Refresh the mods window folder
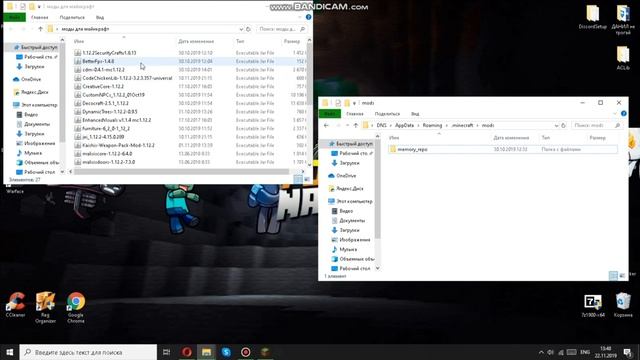The height and width of the screenshot is (360, 640). pos(563,125)
